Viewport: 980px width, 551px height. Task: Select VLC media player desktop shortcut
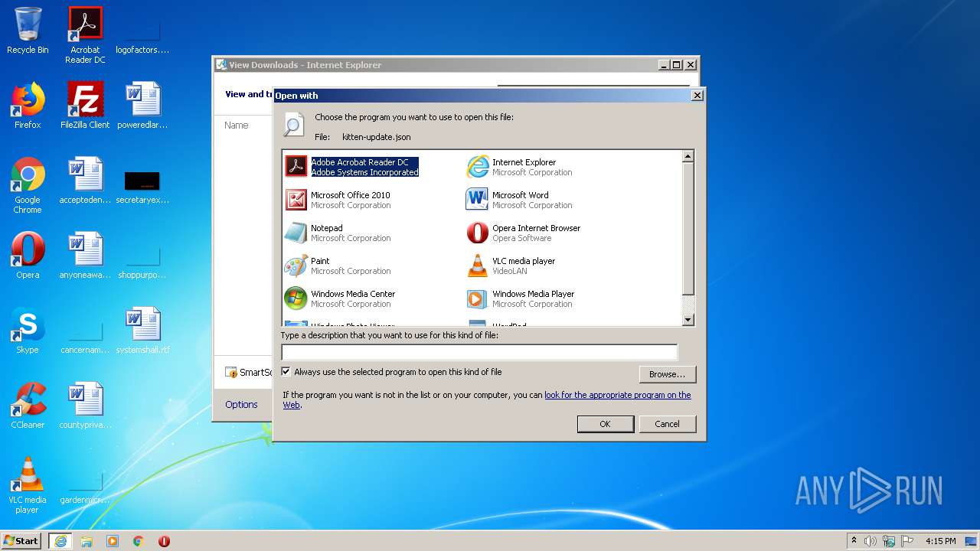click(x=28, y=485)
